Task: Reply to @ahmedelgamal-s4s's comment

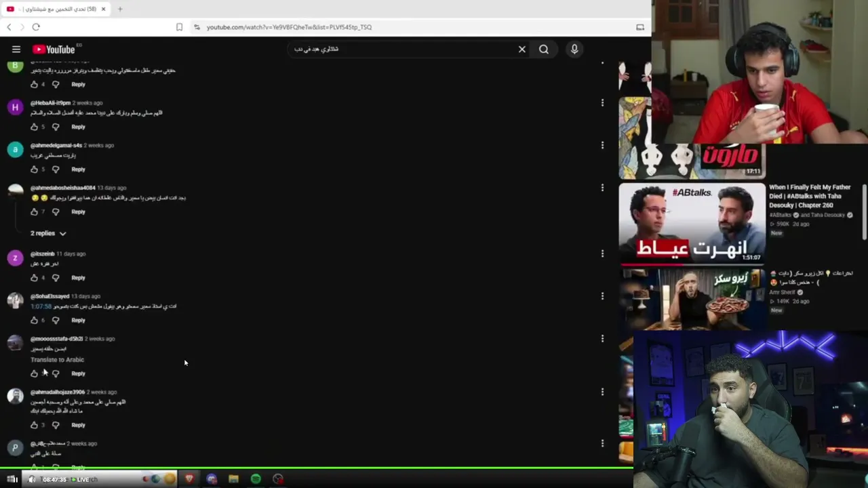Action: click(x=79, y=169)
